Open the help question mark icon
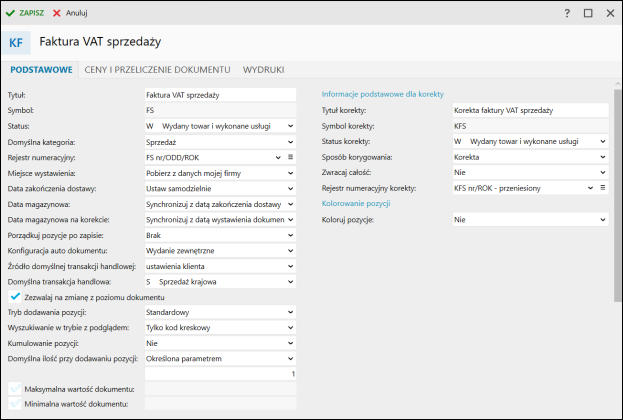 pos(567,13)
